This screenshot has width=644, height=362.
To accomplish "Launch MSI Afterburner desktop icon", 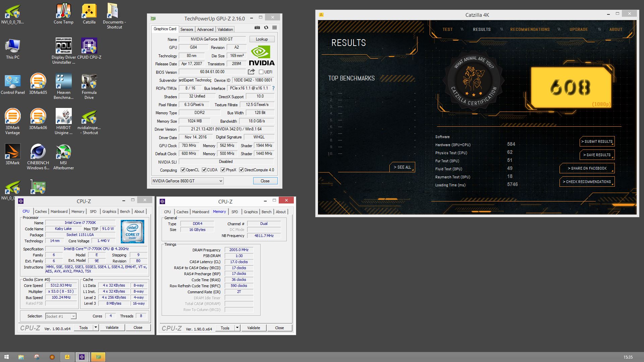I will click(x=63, y=157).
